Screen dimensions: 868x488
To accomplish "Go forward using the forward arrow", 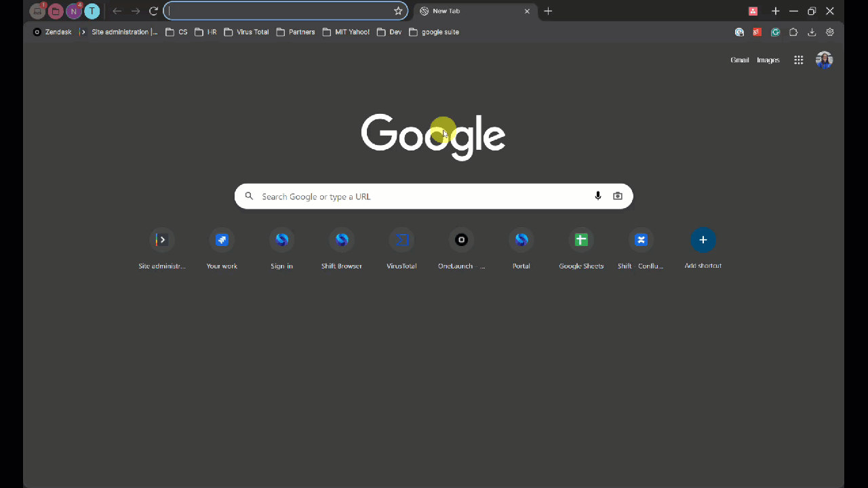I will coord(135,11).
